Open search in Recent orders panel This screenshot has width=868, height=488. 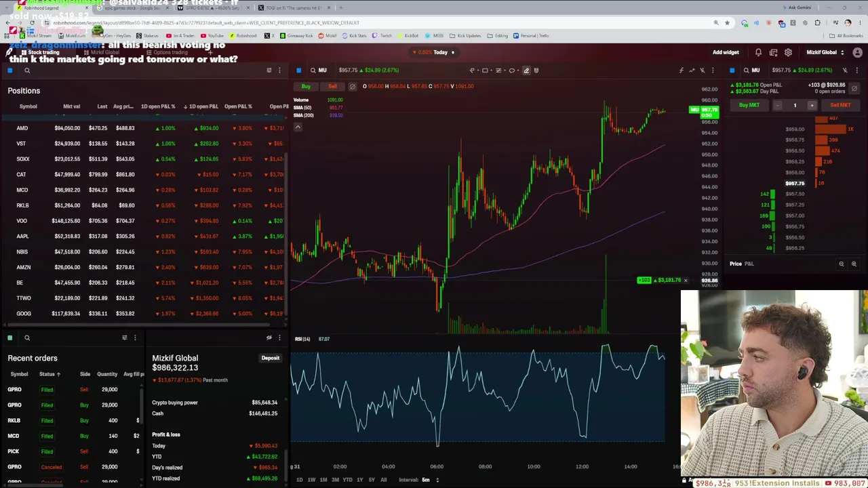(x=27, y=338)
